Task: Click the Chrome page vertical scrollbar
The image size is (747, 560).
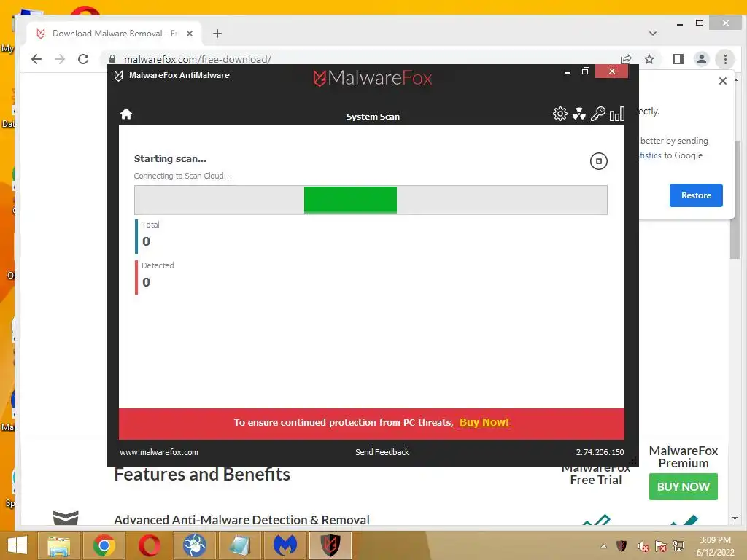Action: coord(735,200)
